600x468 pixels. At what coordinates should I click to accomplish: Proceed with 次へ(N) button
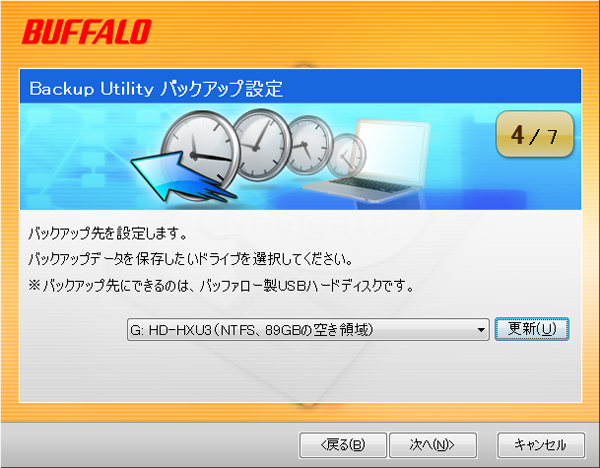(433, 445)
